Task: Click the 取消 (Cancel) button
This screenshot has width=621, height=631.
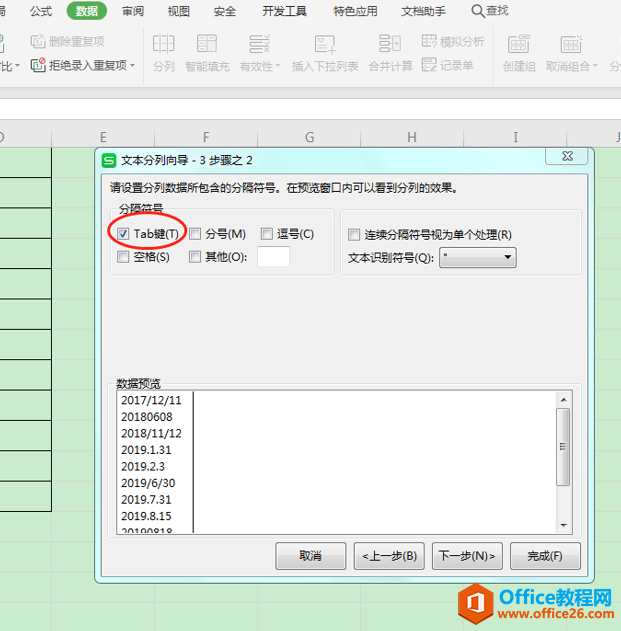Action: click(310, 556)
